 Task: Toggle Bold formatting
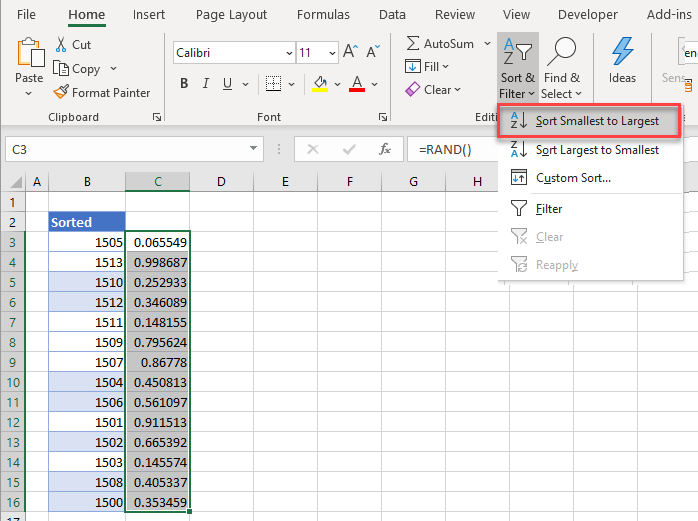coord(185,85)
